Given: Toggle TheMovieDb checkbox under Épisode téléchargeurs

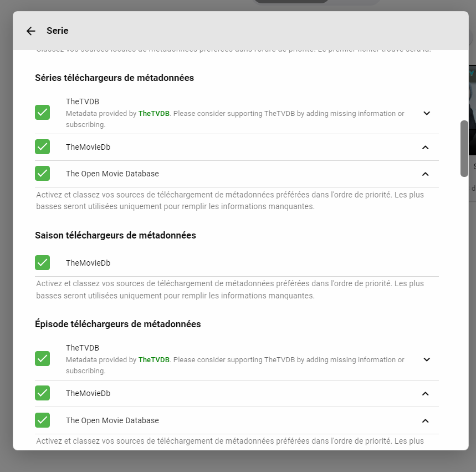Looking at the screenshot, I should [43, 393].
